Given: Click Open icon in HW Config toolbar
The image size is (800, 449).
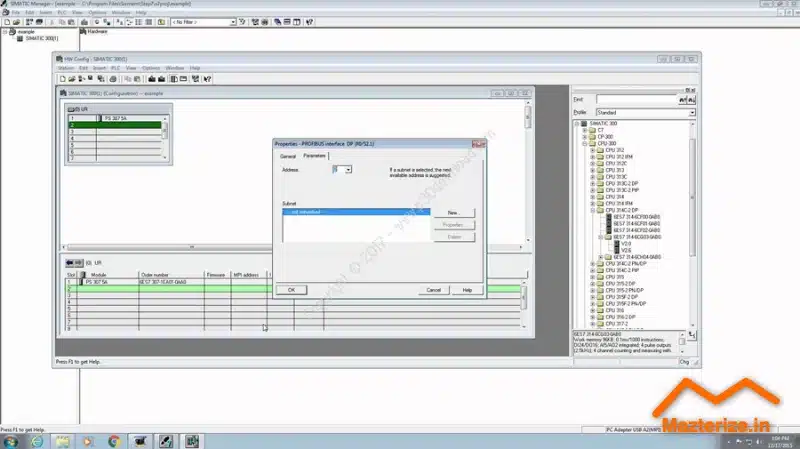Looking at the screenshot, I should pyautogui.click(x=72, y=79).
